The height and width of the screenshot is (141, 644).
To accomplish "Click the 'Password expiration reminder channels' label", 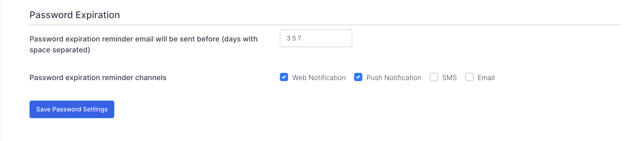I will point(98,78).
